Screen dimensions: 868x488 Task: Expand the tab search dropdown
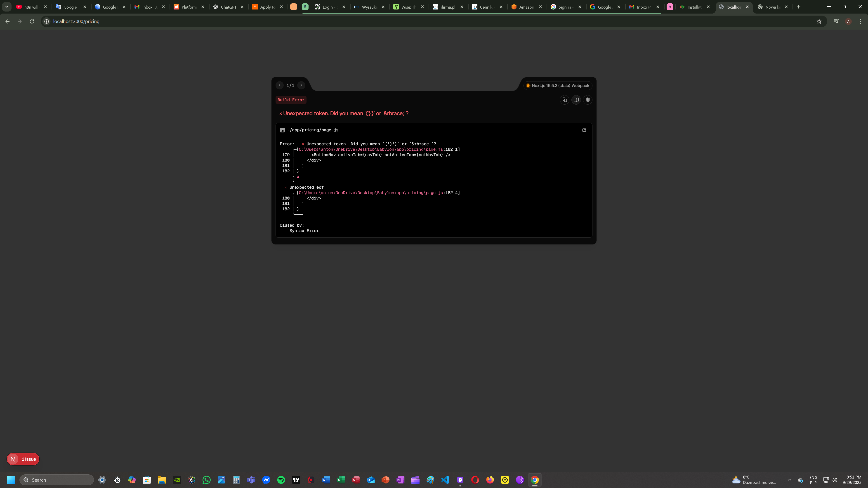coord(6,7)
